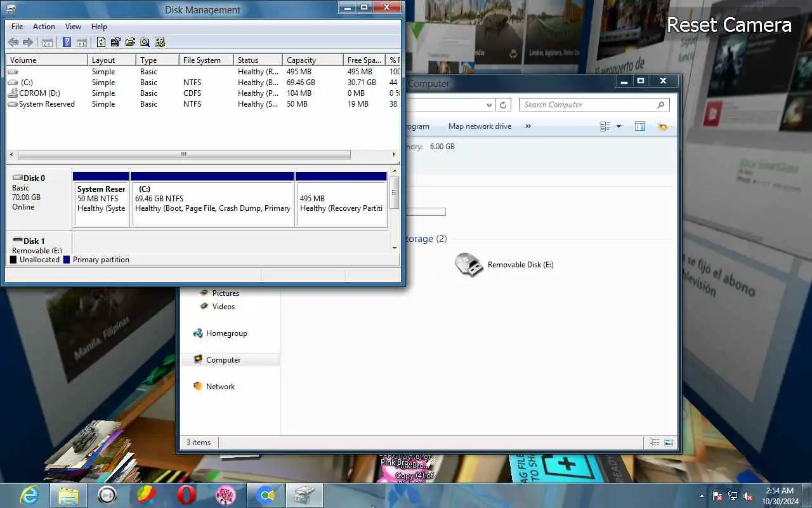Click the help icon in Computer window toolbar
Screen dimensions: 812x508
663,126
